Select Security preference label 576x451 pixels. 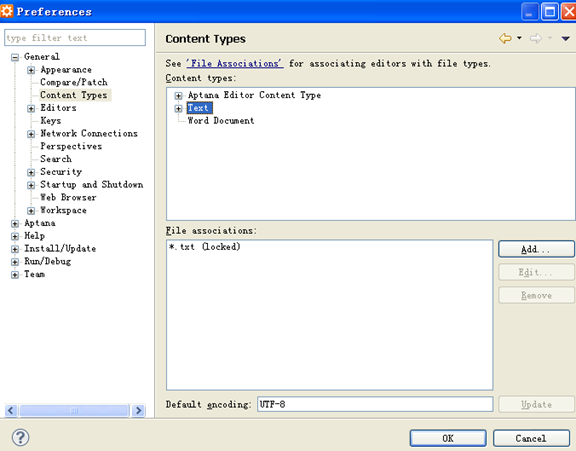[61, 172]
